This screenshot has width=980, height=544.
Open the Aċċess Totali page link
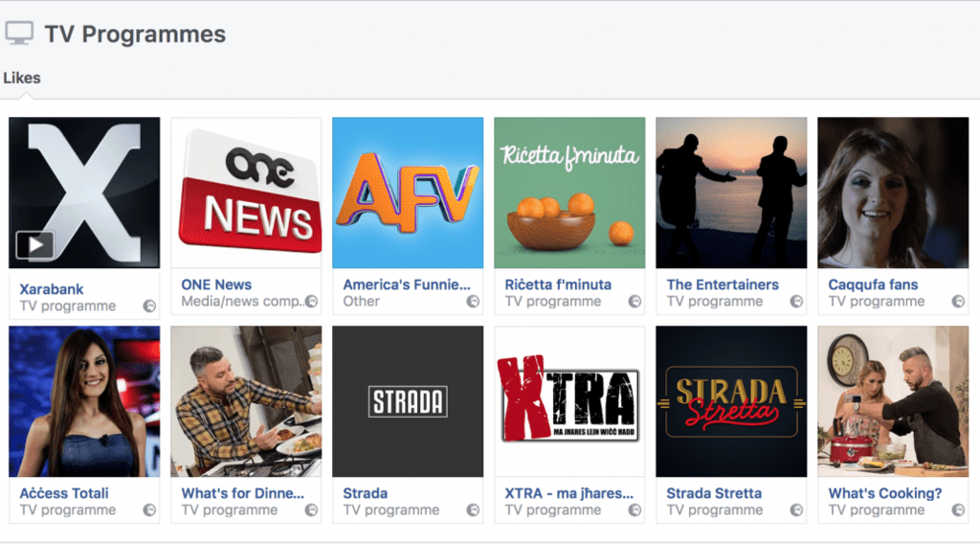pyautogui.click(x=64, y=493)
